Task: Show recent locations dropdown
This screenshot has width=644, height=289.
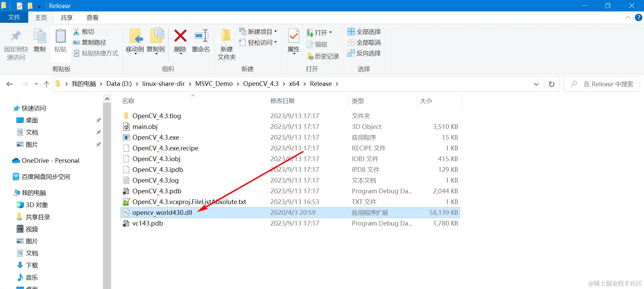Action: pyautogui.click(x=36, y=84)
